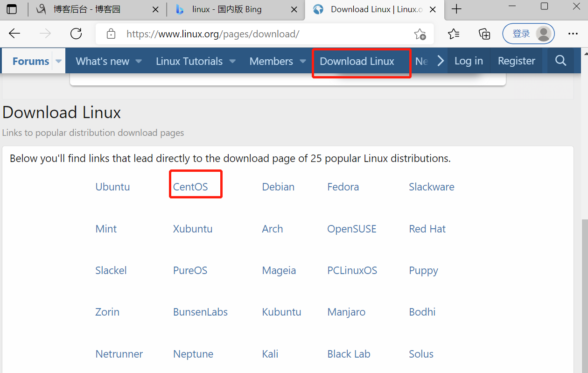Image resolution: width=588 pixels, height=373 pixels.
Task: Open the Manjaro download link
Action: coord(347,312)
